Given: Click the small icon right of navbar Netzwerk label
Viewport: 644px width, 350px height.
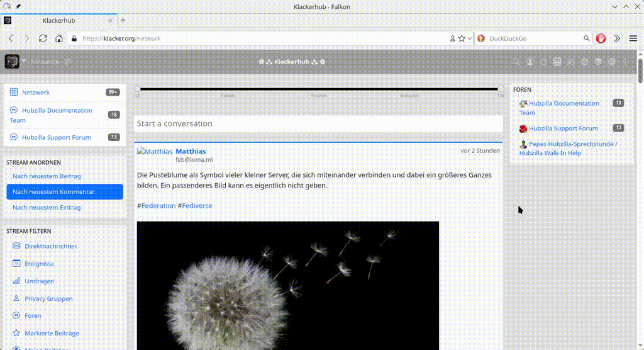Looking at the screenshot, I should pos(68,62).
